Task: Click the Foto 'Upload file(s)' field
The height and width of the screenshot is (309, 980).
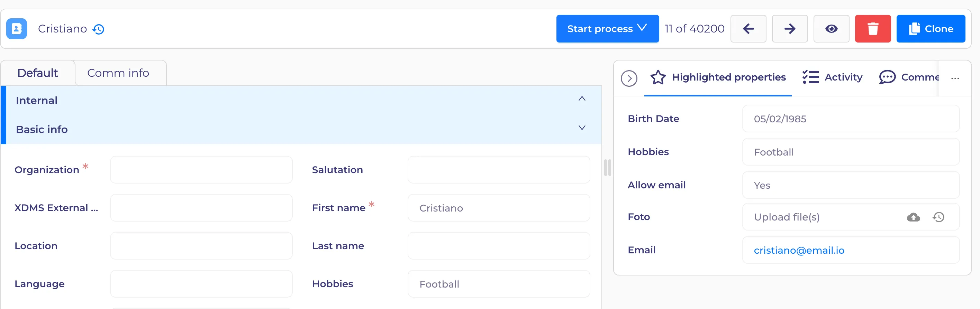Action: click(x=851, y=217)
